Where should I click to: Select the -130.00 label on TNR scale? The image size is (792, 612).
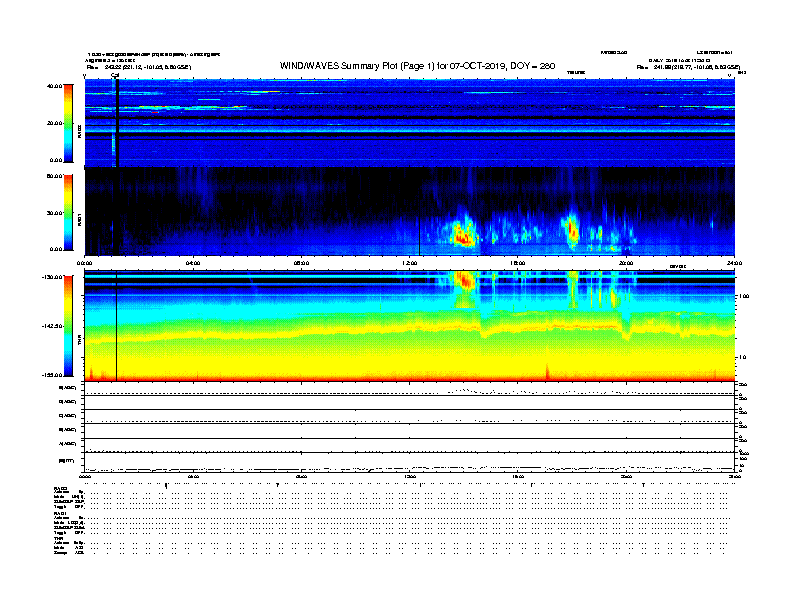pos(52,277)
